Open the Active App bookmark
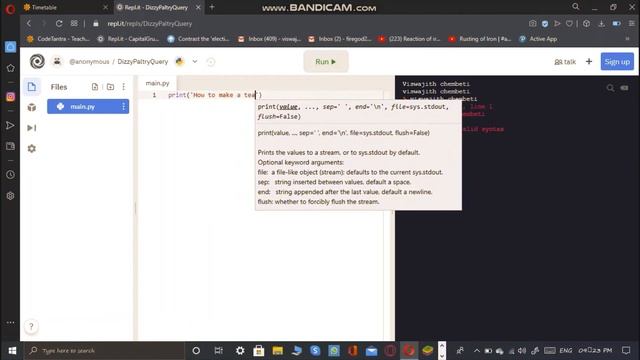The image size is (640, 360). 538,39
